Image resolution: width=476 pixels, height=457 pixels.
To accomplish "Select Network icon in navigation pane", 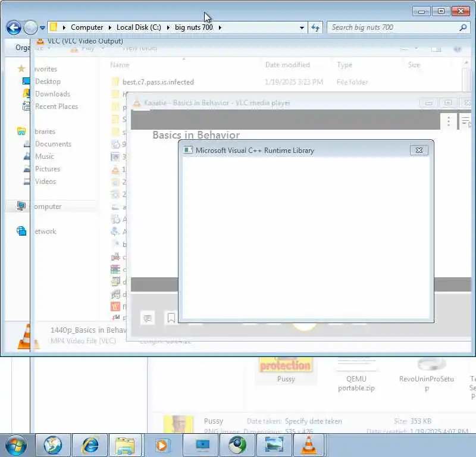I will point(21,231).
